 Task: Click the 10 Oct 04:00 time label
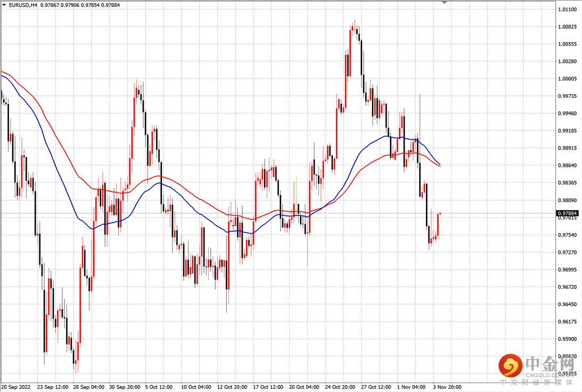[x=196, y=387]
